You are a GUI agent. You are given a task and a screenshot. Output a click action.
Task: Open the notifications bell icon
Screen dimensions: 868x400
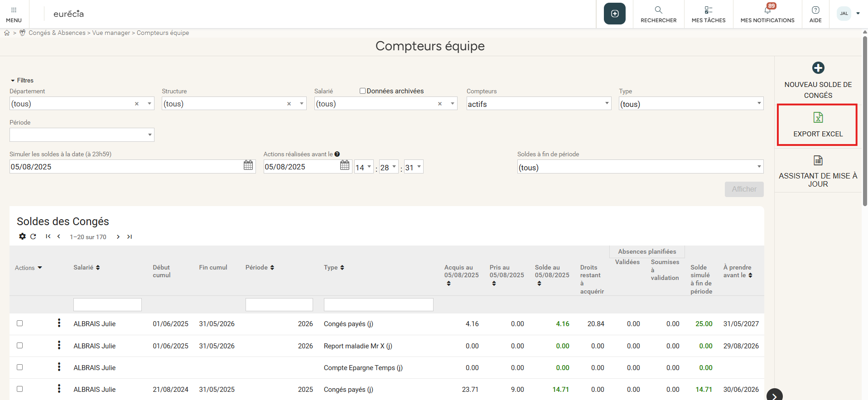pos(767,10)
